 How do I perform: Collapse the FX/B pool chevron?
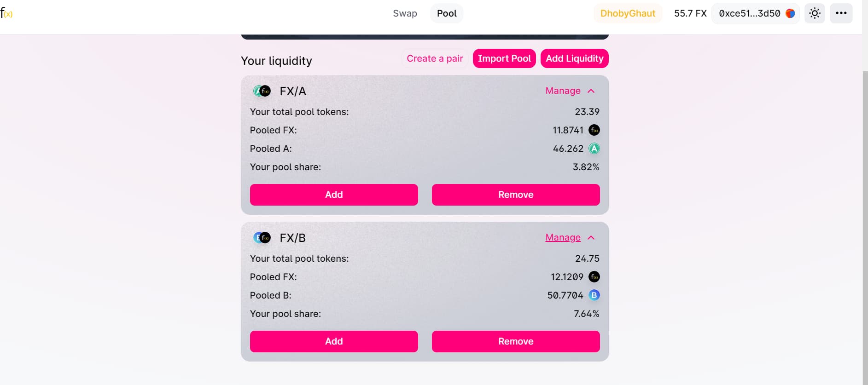(x=591, y=238)
